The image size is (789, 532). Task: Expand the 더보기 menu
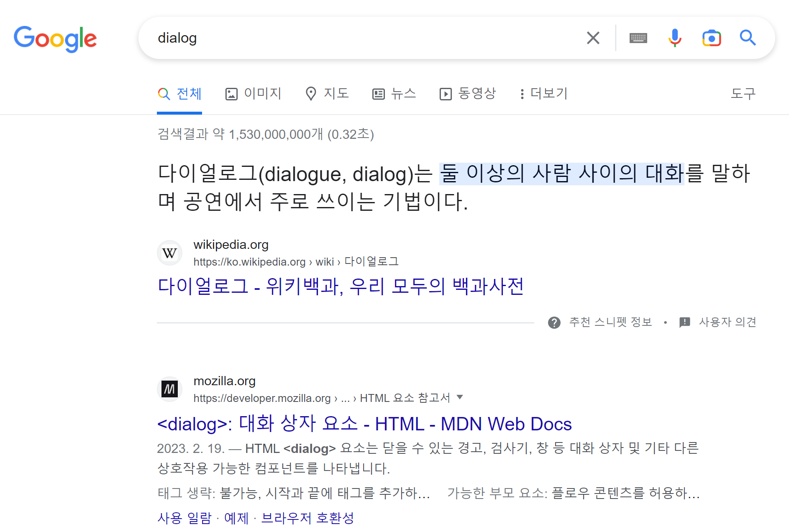tap(543, 94)
